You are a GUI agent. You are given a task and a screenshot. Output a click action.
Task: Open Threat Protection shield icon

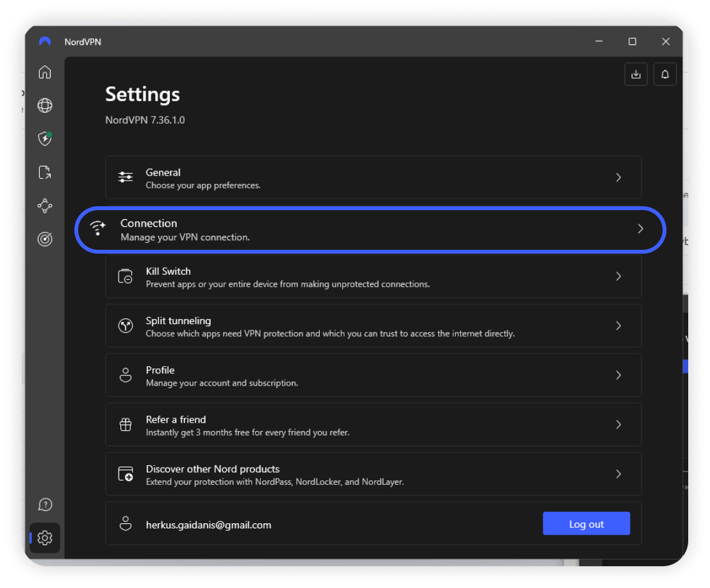(45, 138)
